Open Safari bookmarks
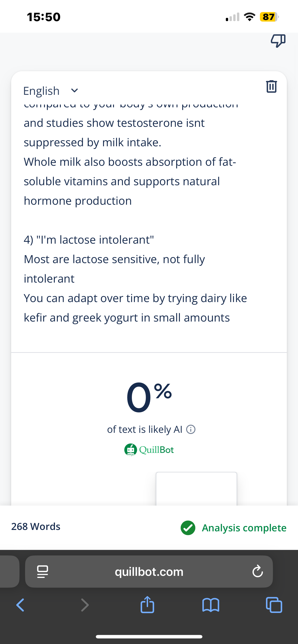This screenshot has height=644, width=298. point(211,605)
